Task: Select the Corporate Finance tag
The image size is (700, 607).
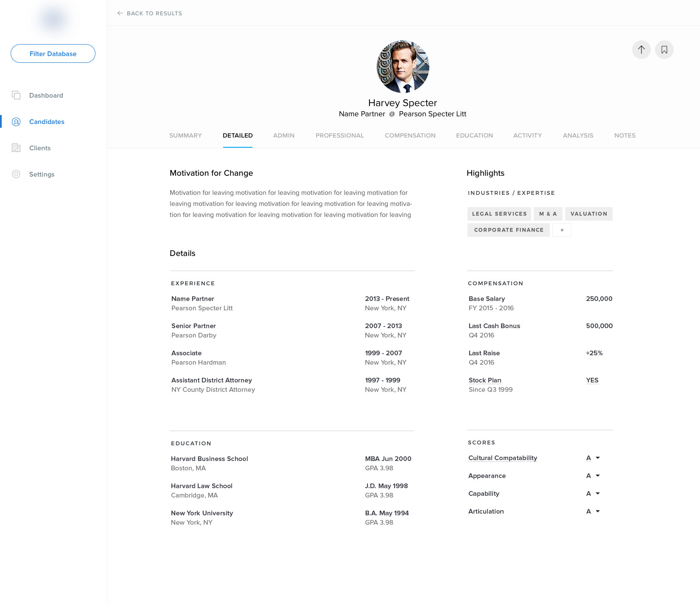Action: [509, 230]
